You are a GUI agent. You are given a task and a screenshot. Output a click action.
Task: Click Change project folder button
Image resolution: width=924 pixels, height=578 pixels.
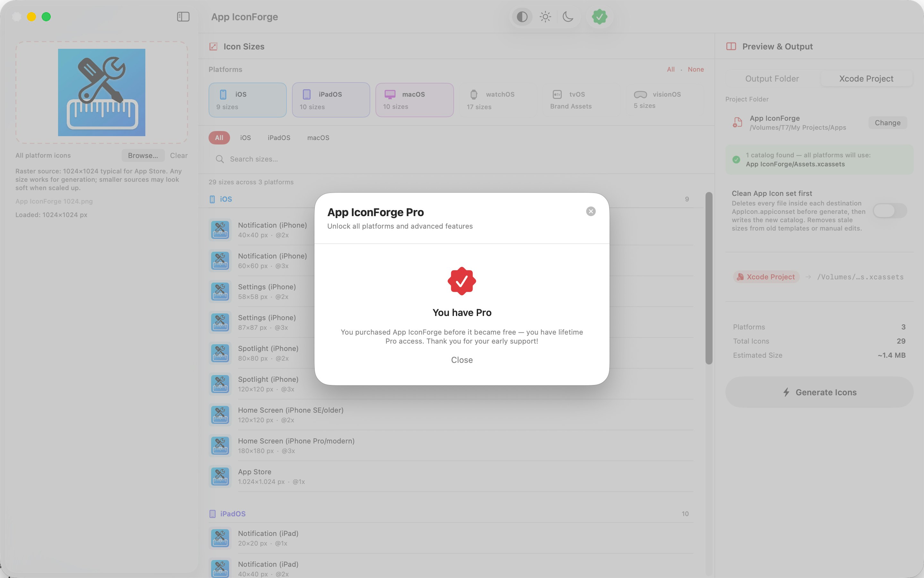(x=887, y=123)
